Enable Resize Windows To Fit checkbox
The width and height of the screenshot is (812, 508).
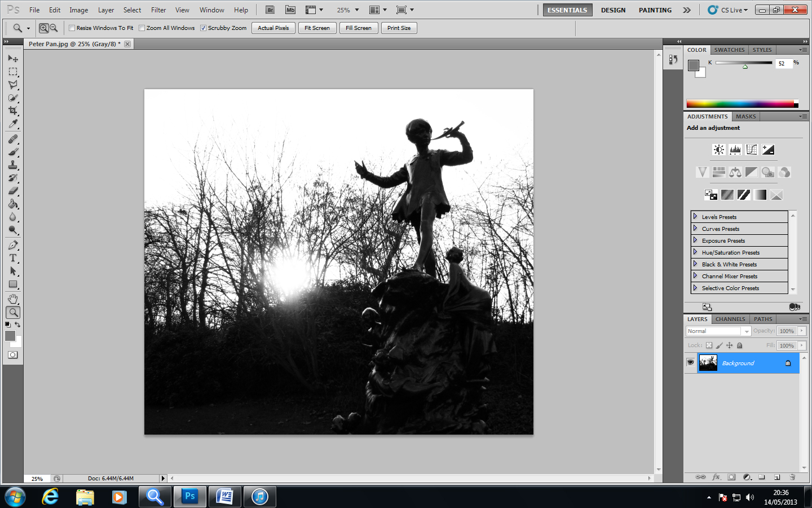(72, 28)
